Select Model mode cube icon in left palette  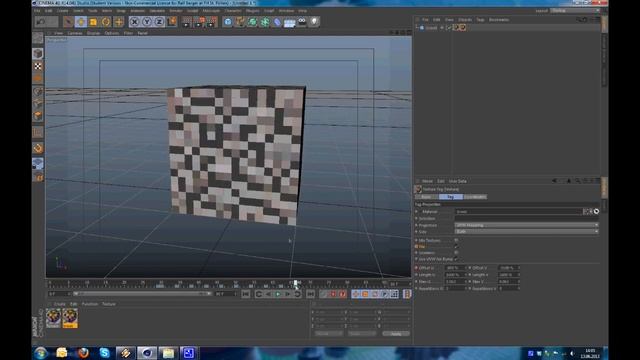coord(38,53)
